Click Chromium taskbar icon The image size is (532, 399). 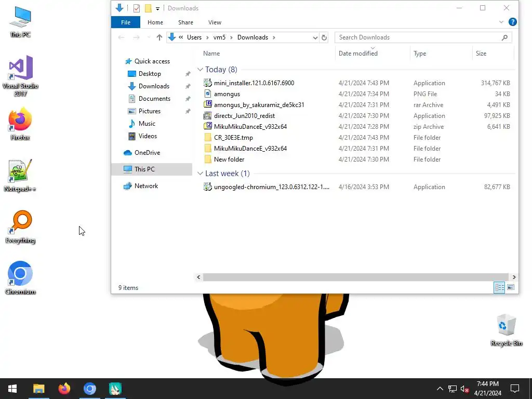click(89, 389)
